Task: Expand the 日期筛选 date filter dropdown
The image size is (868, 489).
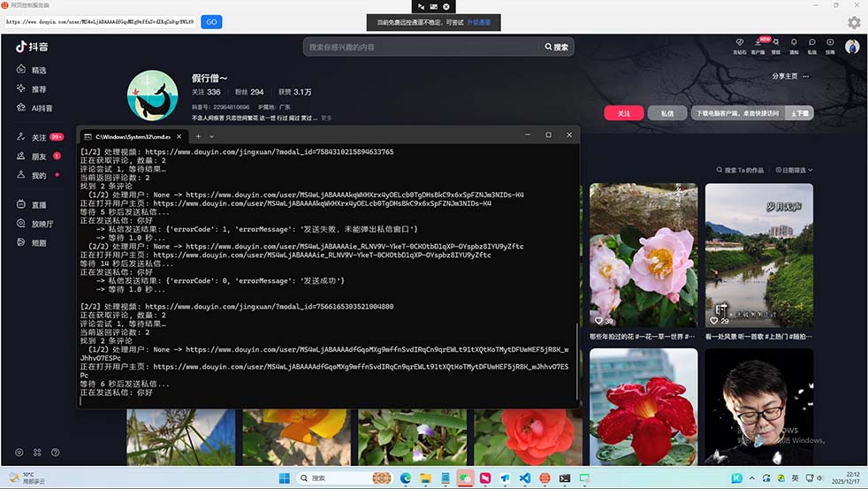Action: click(792, 170)
